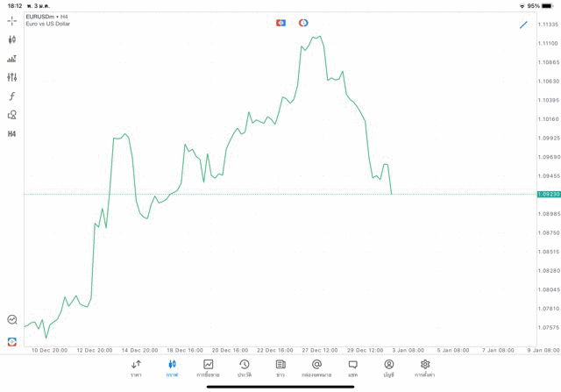This screenshot has height=392, width=561.
Task: Tap the trade panel icon at bottom left
Action: click(x=12, y=341)
